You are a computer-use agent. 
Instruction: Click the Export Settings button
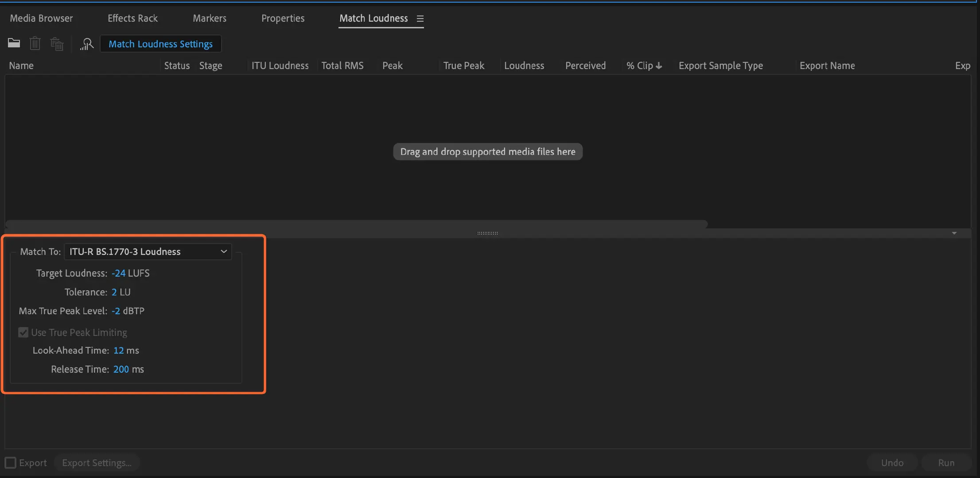click(x=97, y=463)
